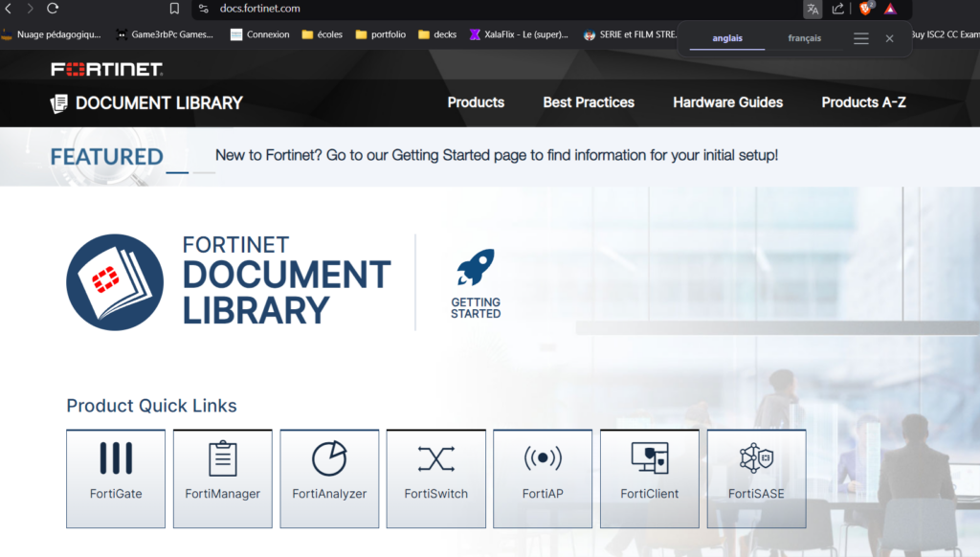Click the round Document Library logo
980x557 pixels.
[x=115, y=282]
